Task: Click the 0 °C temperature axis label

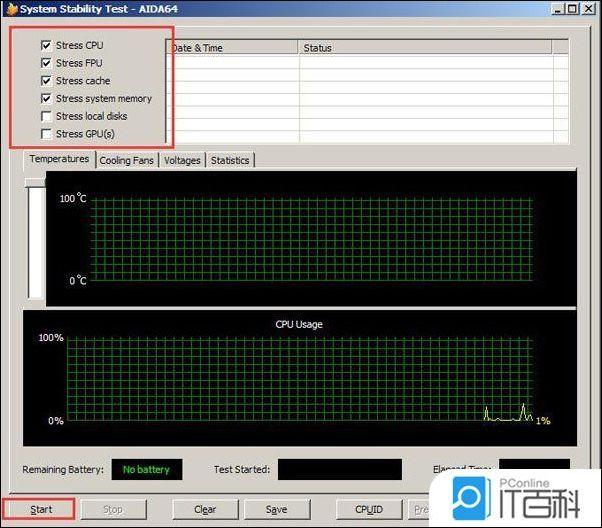Action: pos(78,280)
